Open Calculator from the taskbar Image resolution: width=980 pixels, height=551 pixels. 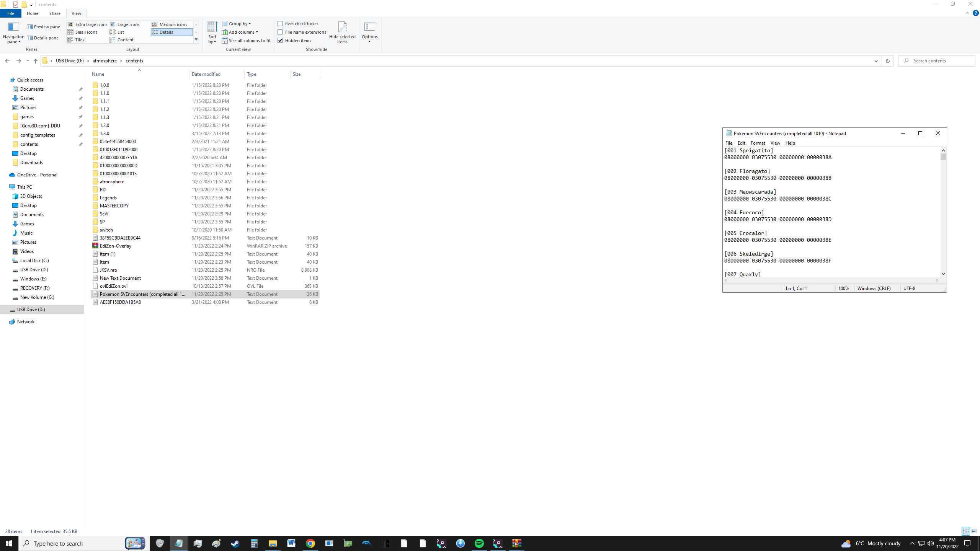tap(254, 543)
